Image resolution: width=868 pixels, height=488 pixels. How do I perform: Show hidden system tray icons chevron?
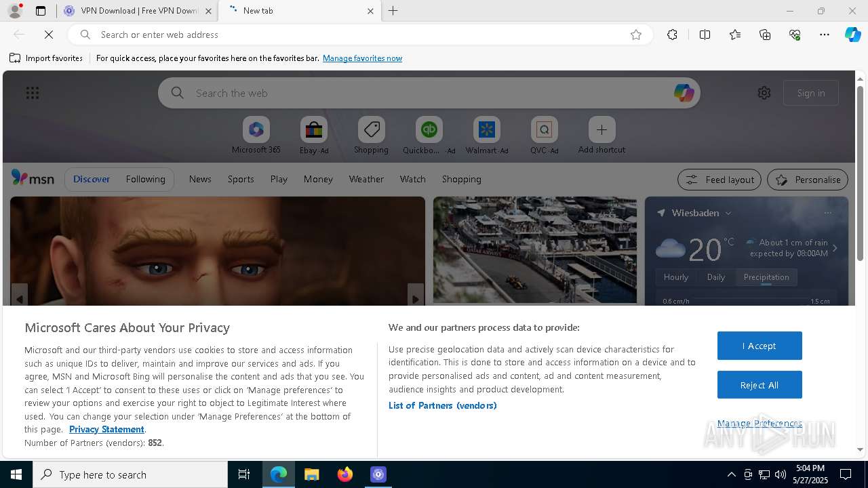pos(731,474)
